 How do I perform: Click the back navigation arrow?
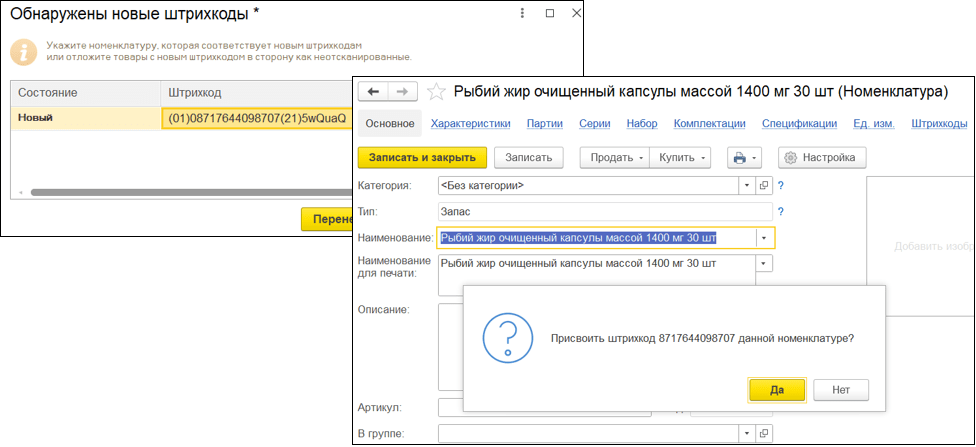374,92
